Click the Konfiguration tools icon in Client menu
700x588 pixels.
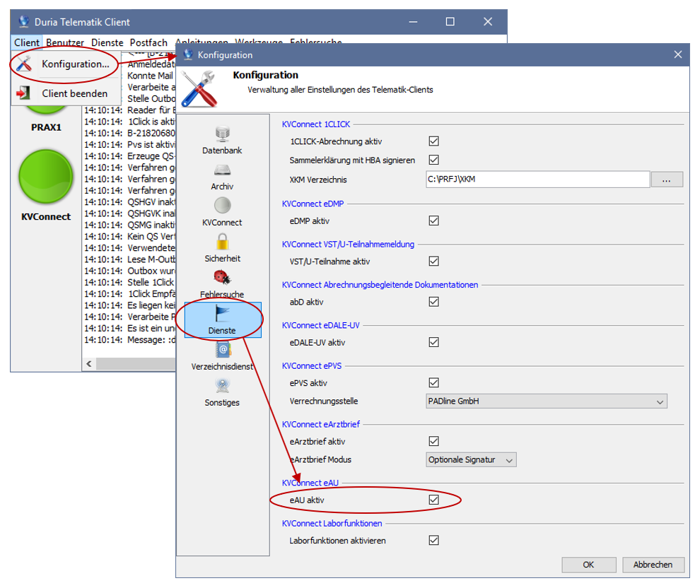[23, 64]
